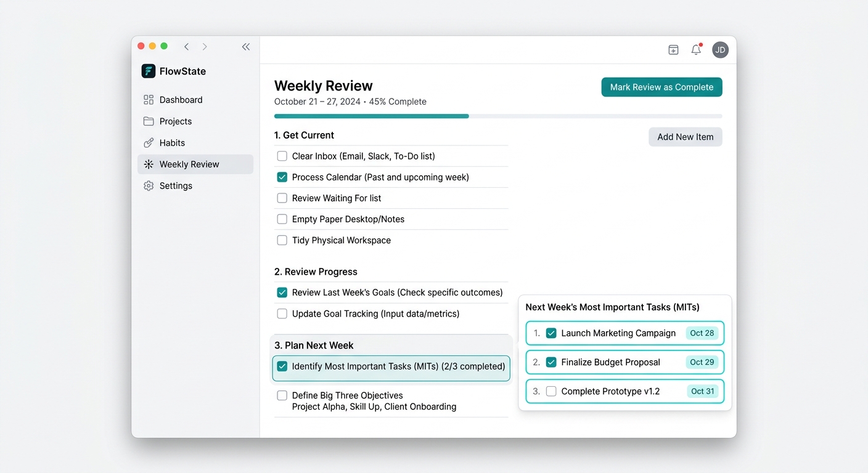This screenshot has width=868, height=473.
Task: Uncheck Process Calendar checkbox
Action: 282,177
